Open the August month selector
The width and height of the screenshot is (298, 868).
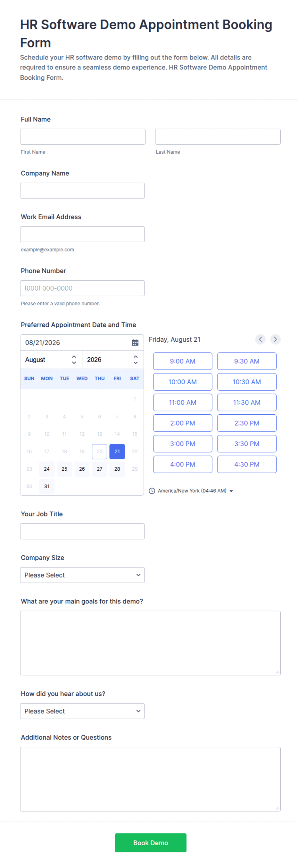click(51, 360)
